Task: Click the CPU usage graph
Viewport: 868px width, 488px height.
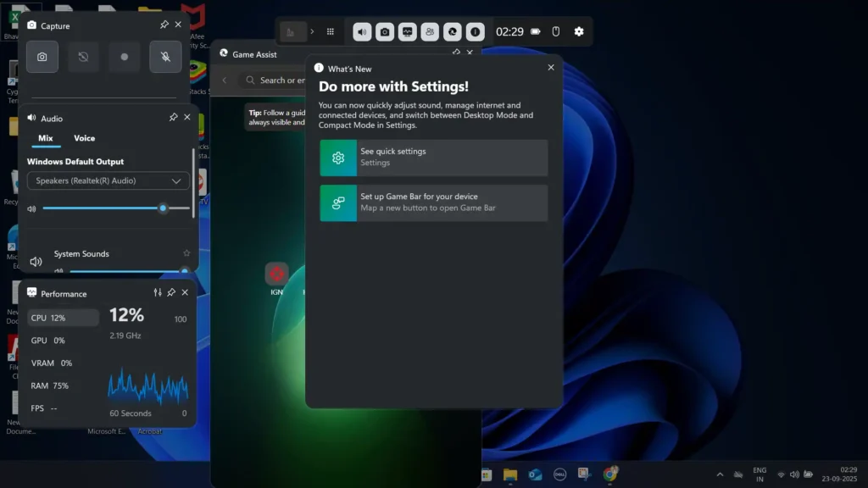Action: (x=147, y=385)
